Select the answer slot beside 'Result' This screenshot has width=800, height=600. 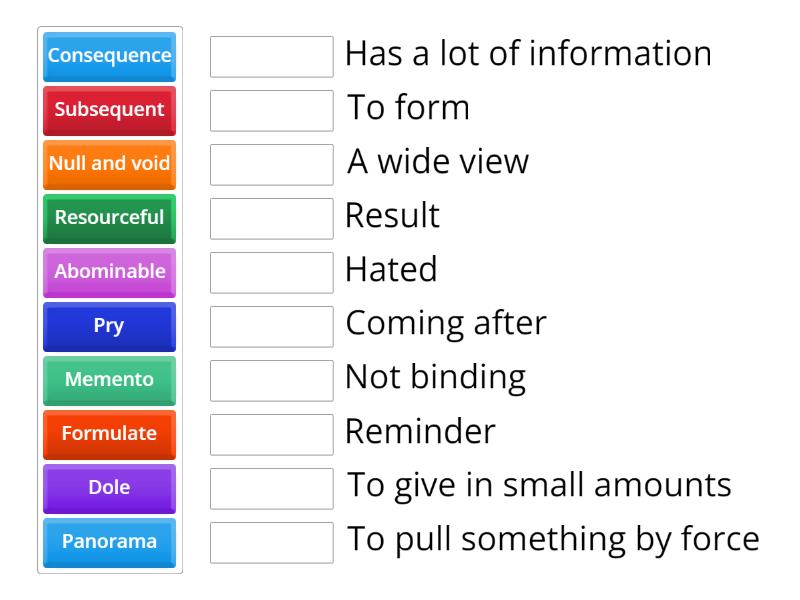coord(272,219)
